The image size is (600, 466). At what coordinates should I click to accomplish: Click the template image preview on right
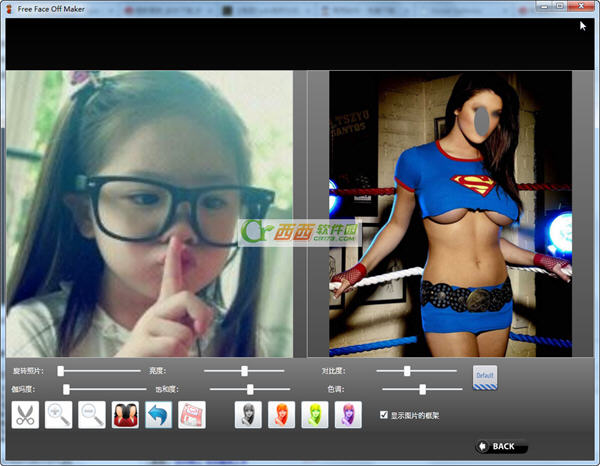[x=450, y=214]
